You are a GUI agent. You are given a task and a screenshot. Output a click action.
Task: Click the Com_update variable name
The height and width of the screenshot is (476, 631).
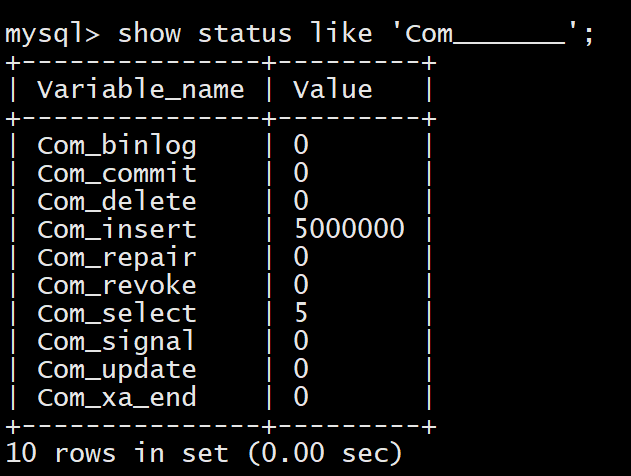(116, 369)
